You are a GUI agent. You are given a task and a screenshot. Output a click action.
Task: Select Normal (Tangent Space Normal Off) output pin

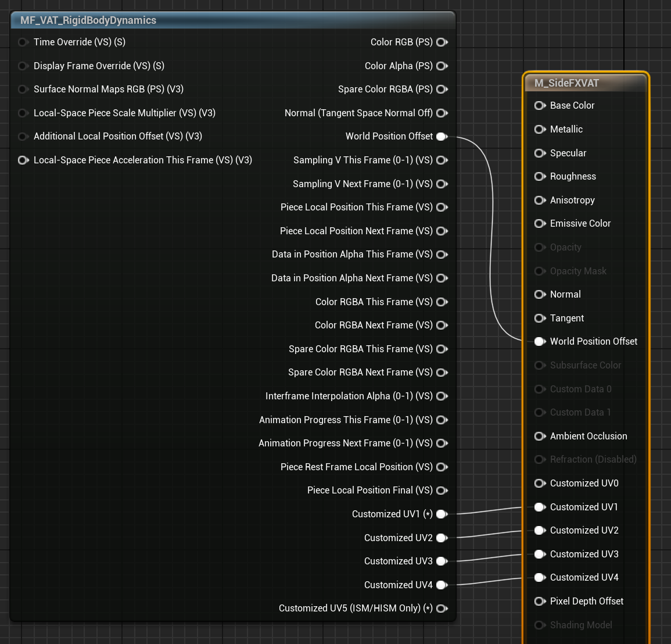[x=442, y=113]
